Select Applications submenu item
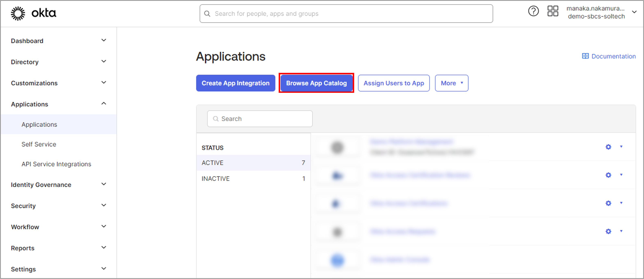The height and width of the screenshot is (279, 644). pos(59,124)
